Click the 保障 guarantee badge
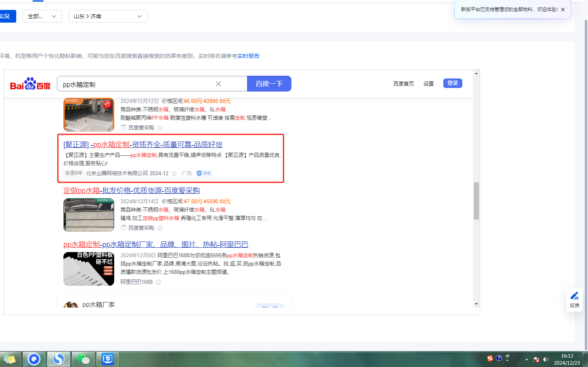The image size is (588, 367). 205,173
